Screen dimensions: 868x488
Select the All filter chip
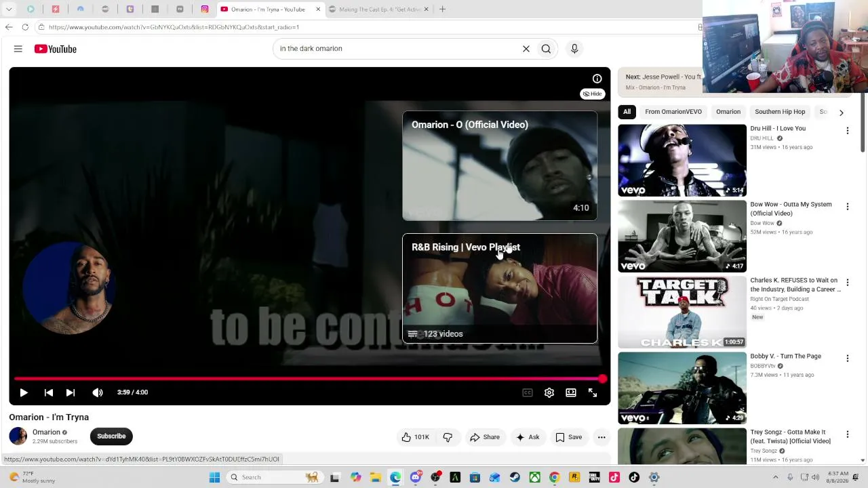pos(627,112)
